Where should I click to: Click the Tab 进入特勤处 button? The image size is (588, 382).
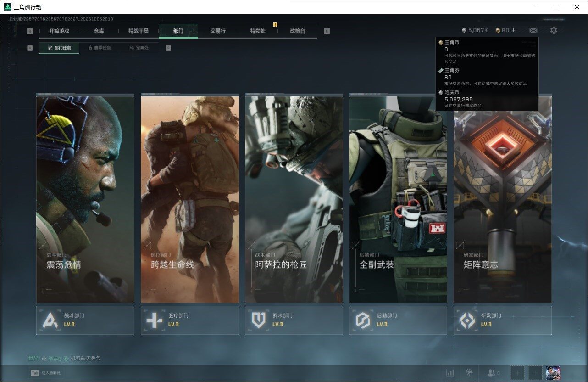coord(45,373)
